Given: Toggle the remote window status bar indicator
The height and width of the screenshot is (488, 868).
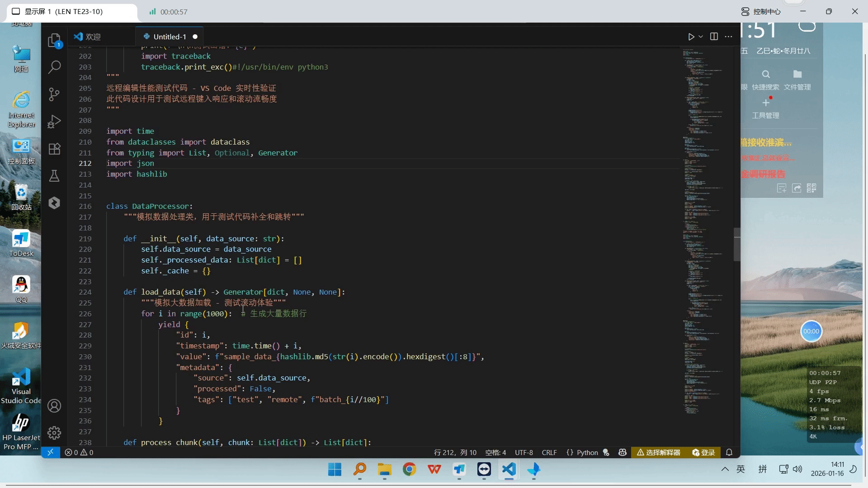Looking at the screenshot, I should pos(51,452).
